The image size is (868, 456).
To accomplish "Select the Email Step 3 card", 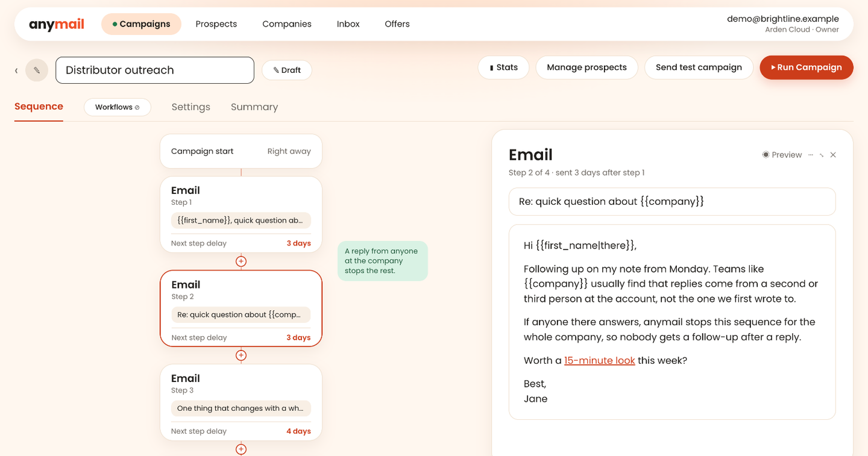I will 241,402.
